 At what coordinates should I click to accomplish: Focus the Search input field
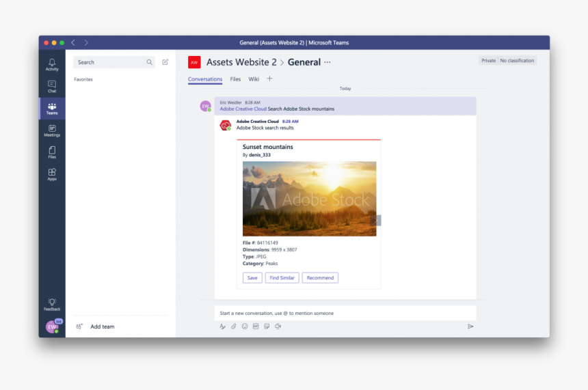(x=114, y=62)
